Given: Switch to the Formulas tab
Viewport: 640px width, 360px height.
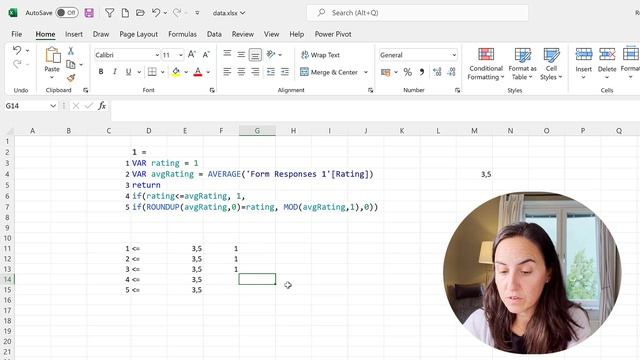Looking at the screenshot, I should pyautogui.click(x=182, y=34).
